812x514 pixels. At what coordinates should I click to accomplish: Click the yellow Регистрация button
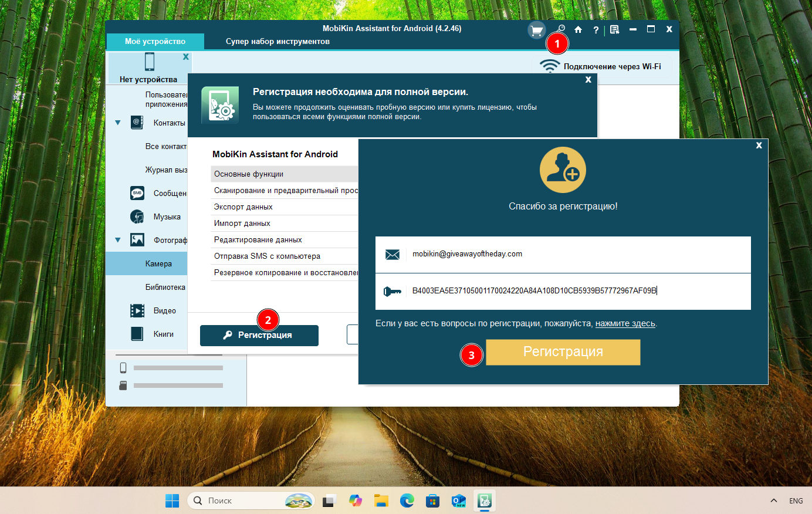pyautogui.click(x=563, y=352)
